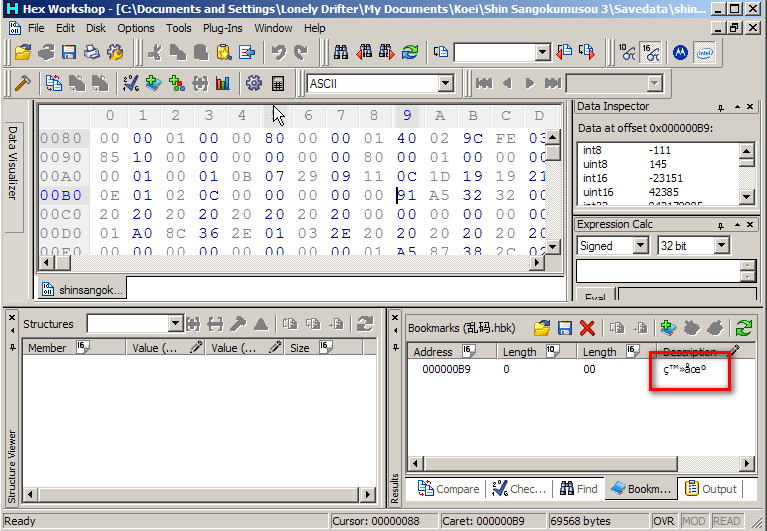
Task: Pin the Expression Calc panel
Action: [721, 225]
